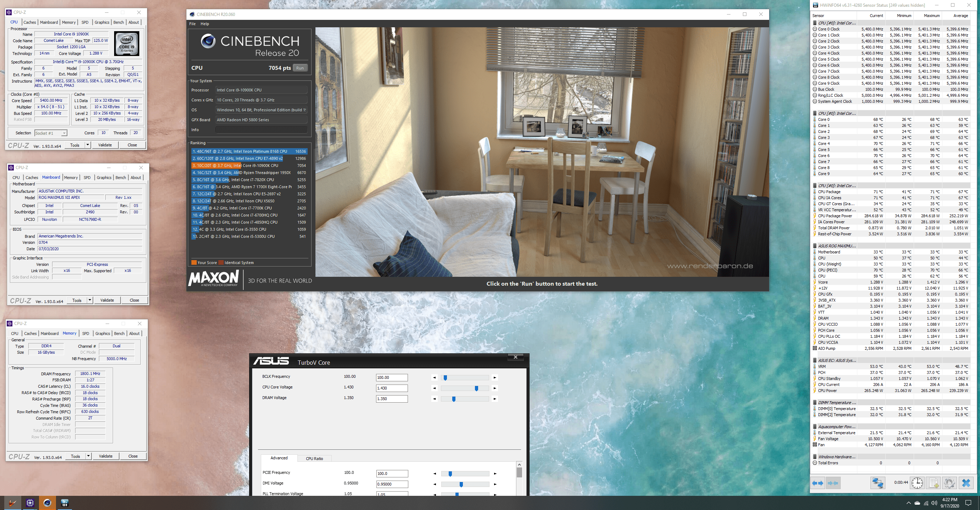Open Cinebench Help menu

coord(205,24)
